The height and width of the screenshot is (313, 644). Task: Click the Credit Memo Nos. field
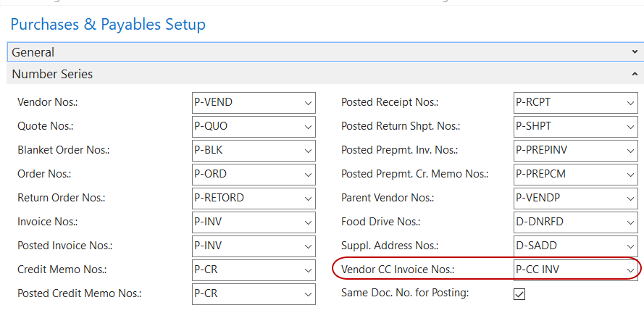246,270
